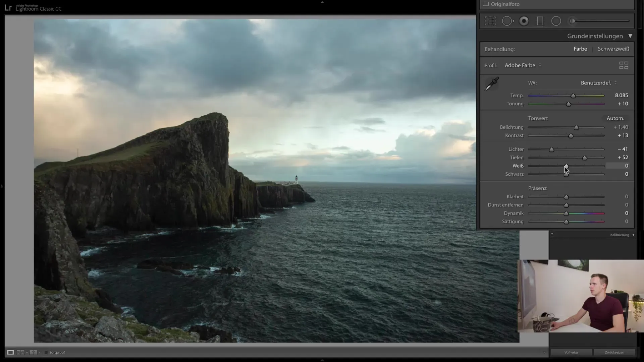Show the bottom filmstrip panel
Viewport: 644px width, 362px height.
322,360
